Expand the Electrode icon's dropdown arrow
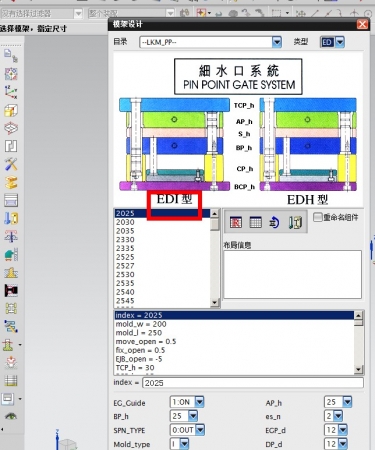Screen dimensions: 375x450 (20, 345)
